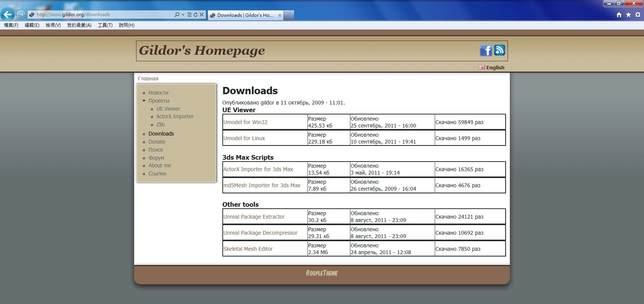Download Umodel for Linux
644x304 pixels.
(244, 138)
